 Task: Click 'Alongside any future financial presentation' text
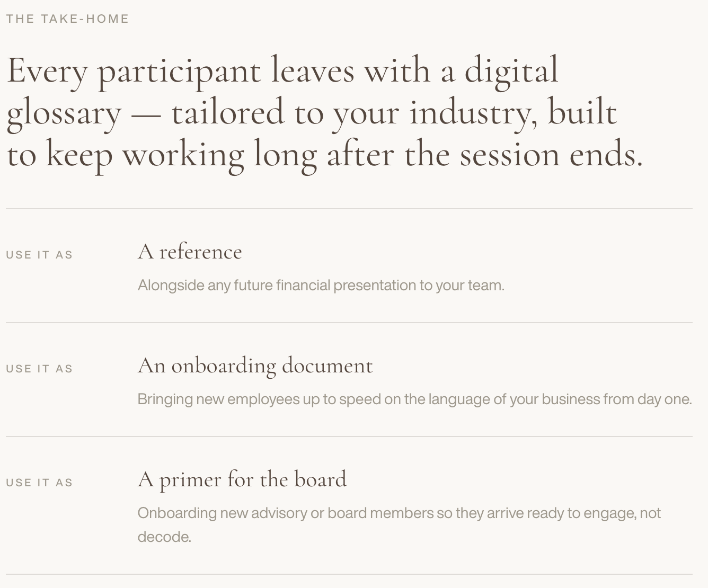pos(321,285)
